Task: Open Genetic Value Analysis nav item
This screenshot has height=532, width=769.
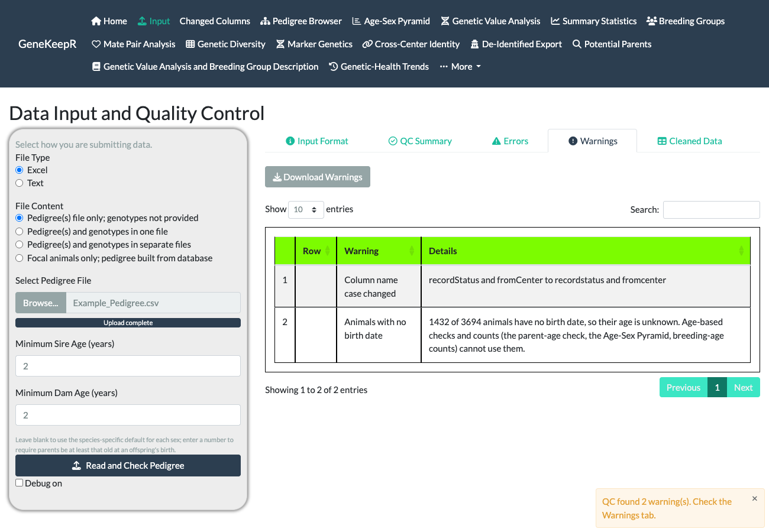Action: [490, 21]
